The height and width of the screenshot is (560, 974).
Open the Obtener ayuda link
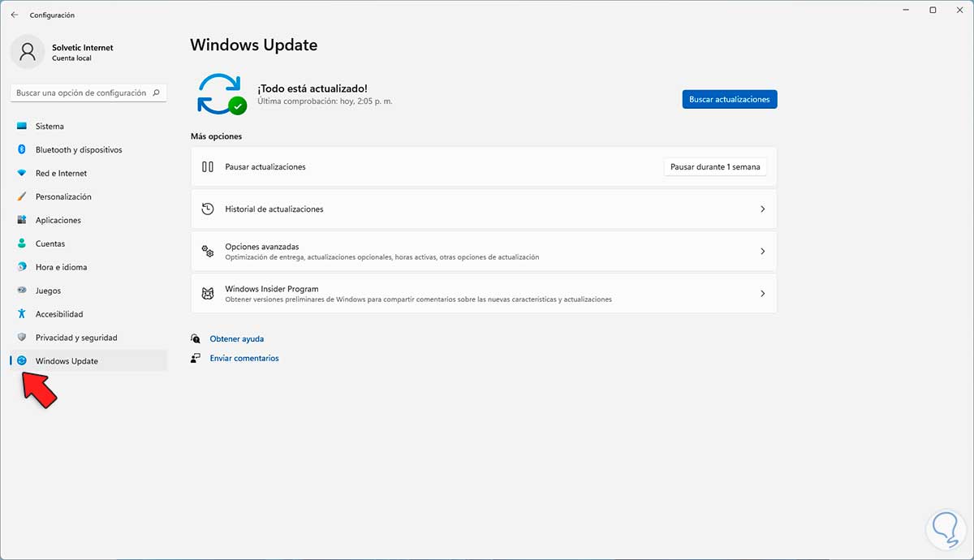click(x=237, y=339)
